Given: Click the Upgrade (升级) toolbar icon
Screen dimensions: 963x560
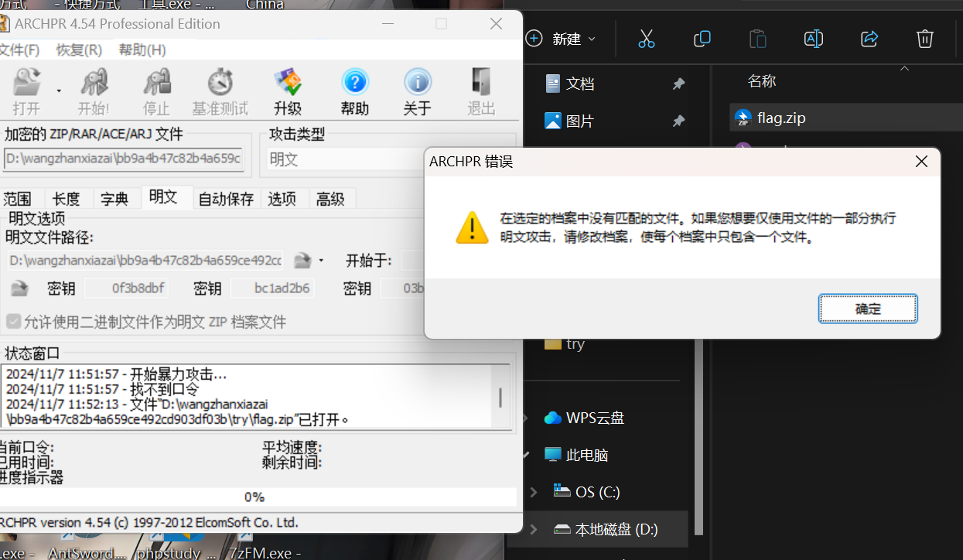Looking at the screenshot, I should (x=288, y=91).
